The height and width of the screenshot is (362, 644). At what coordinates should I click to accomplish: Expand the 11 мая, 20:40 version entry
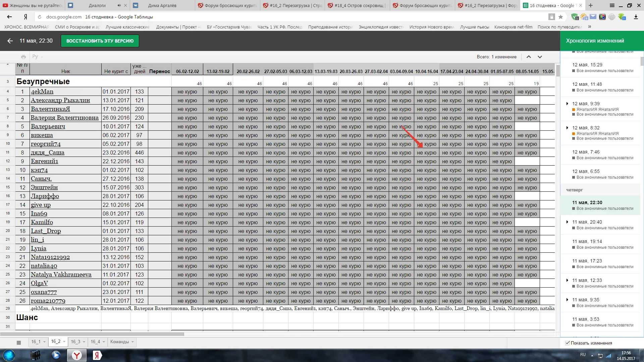(567, 222)
